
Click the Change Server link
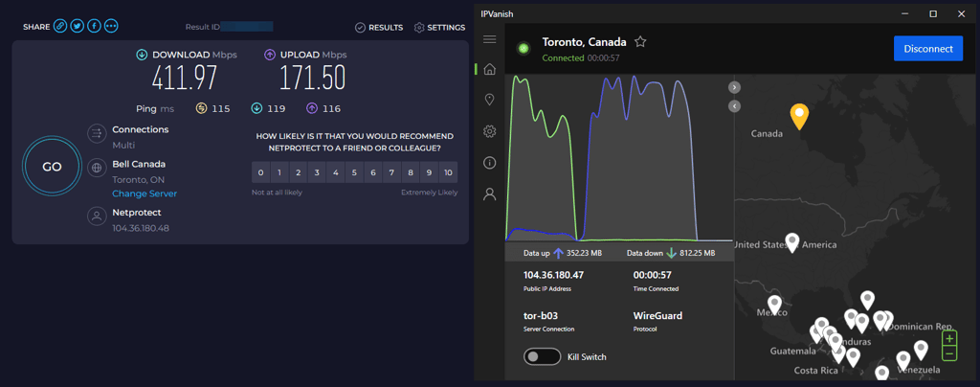(145, 193)
